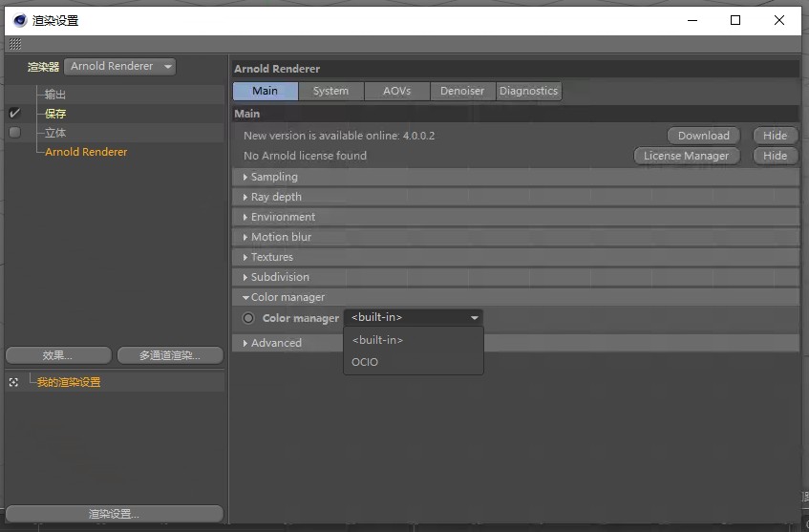Uncheck the 保存 checkbox

(15, 113)
